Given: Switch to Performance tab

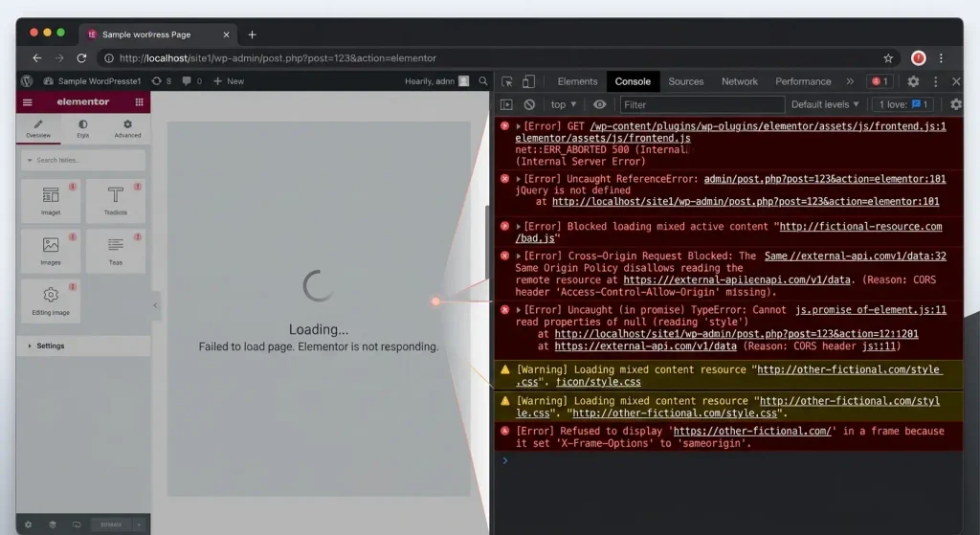Looking at the screenshot, I should [x=803, y=81].
